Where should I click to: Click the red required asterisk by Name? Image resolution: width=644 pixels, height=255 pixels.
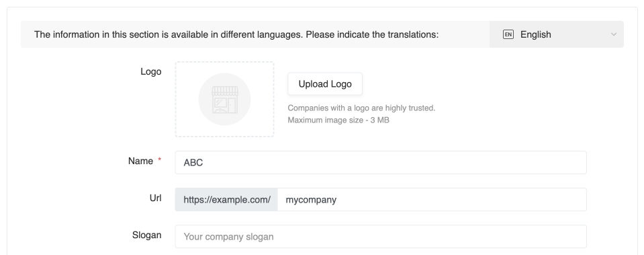pos(160,160)
